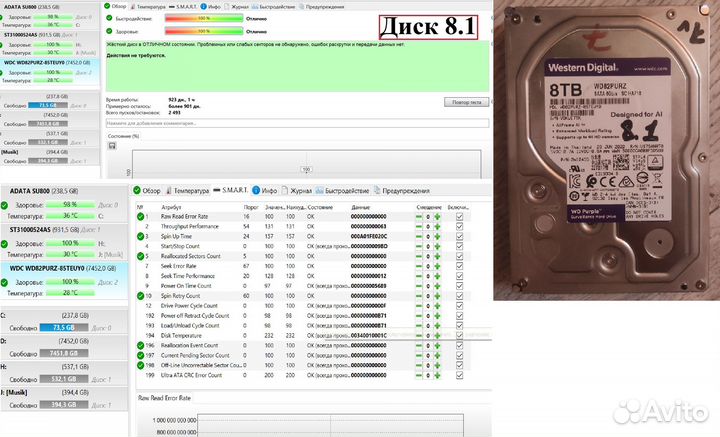Click the Raw Read Error Rate chart title
720x437 pixels.
164,398
